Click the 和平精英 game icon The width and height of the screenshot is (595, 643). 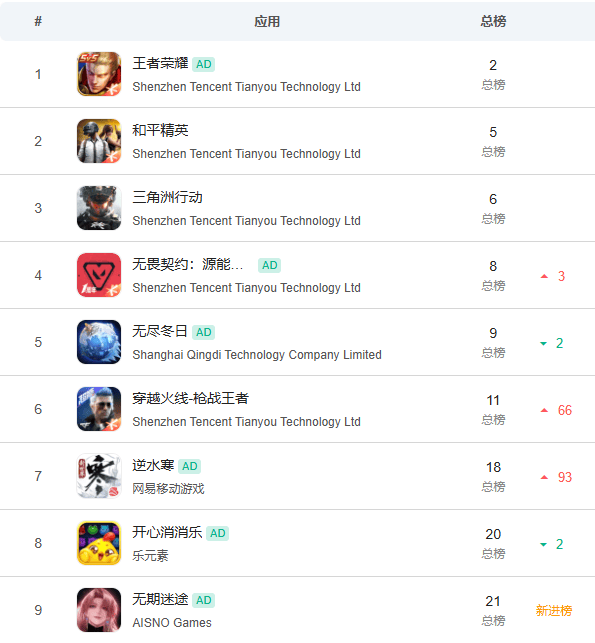click(x=99, y=141)
